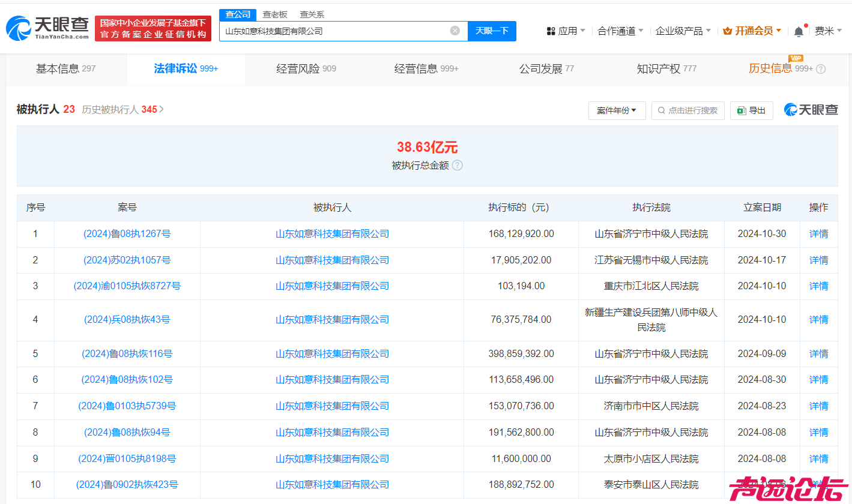Click the company name in row 7
The image size is (852, 504).
[332, 406]
